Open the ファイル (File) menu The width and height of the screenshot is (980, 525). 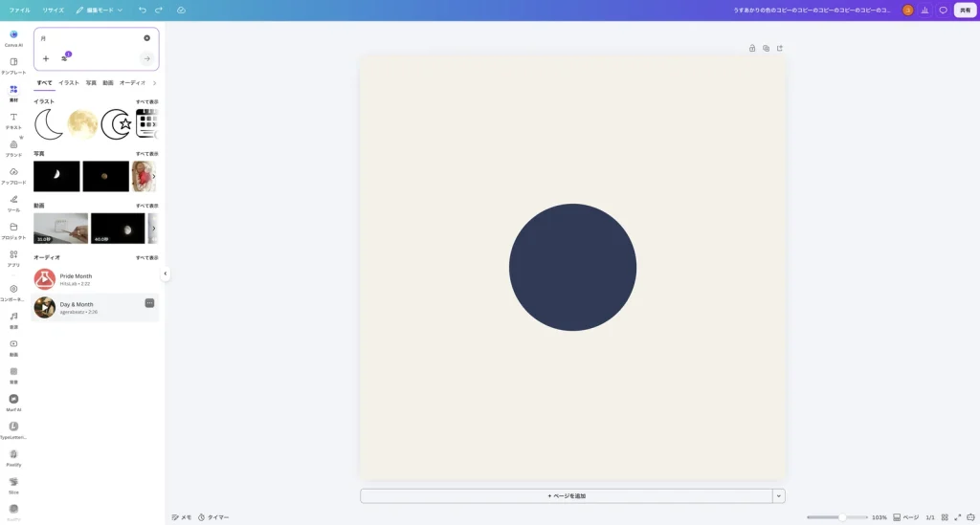click(19, 10)
